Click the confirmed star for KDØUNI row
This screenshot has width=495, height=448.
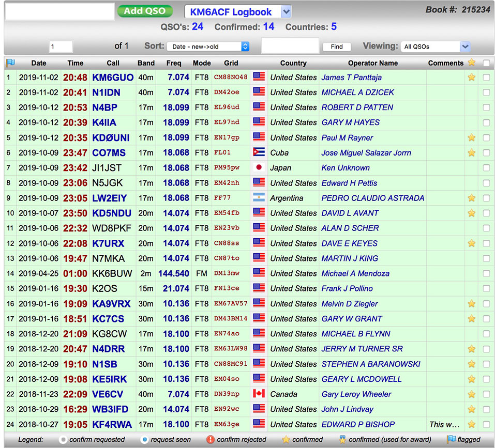472,138
